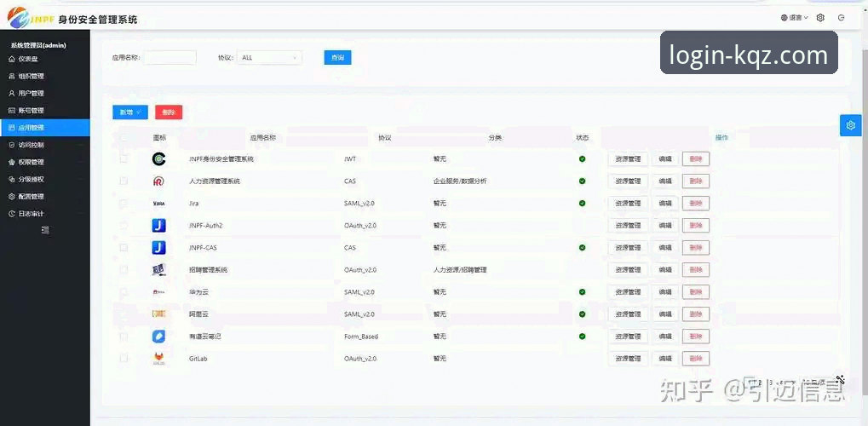Click 资源管理 for 有道云笔记 row
Viewport: 868px width, 426px height.
tap(629, 337)
